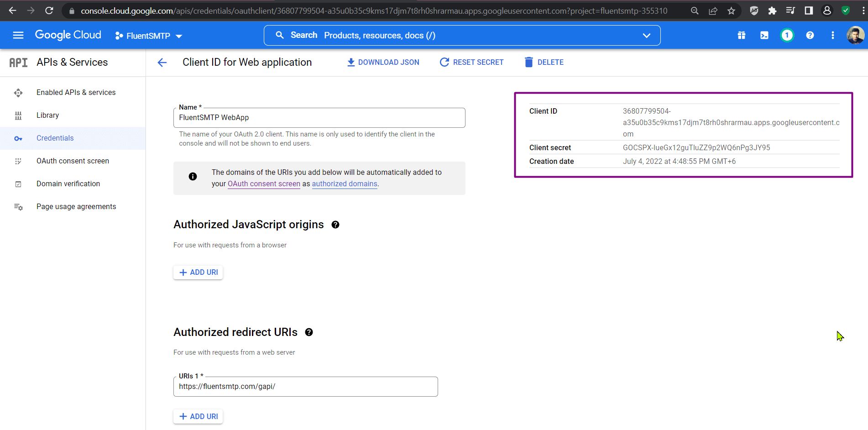Open the Google account avatar
Viewport: 868px width, 430px height.
[855, 35]
